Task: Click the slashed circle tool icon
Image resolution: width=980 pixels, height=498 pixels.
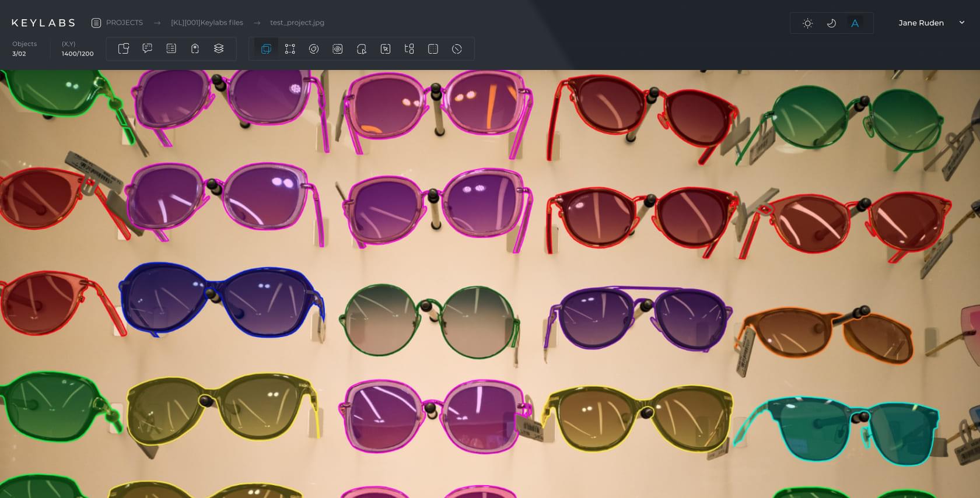Action: (x=457, y=49)
